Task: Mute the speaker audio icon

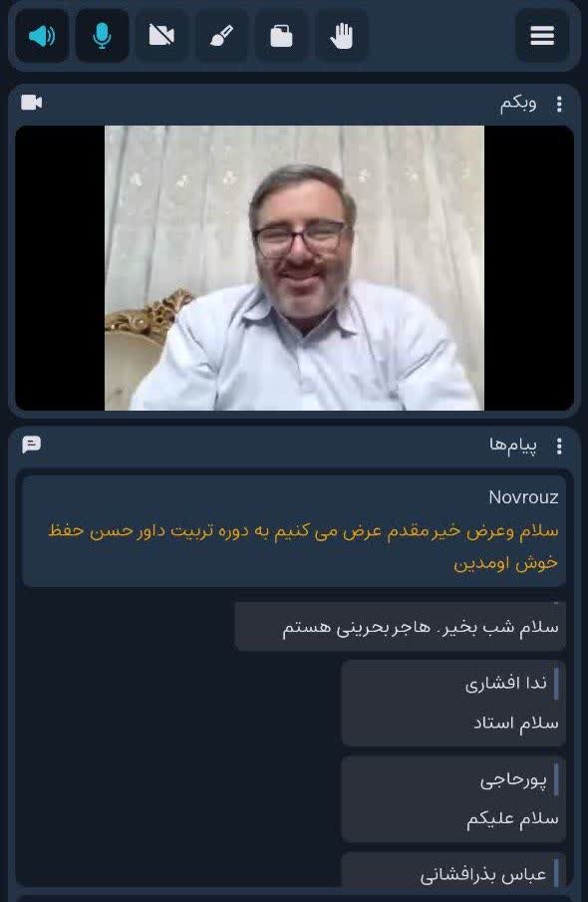Action: (42, 36)
